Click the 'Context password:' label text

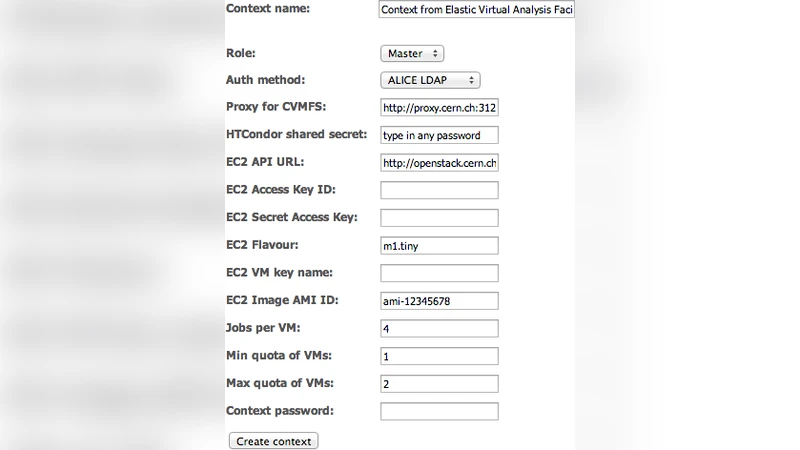point(280,411)
